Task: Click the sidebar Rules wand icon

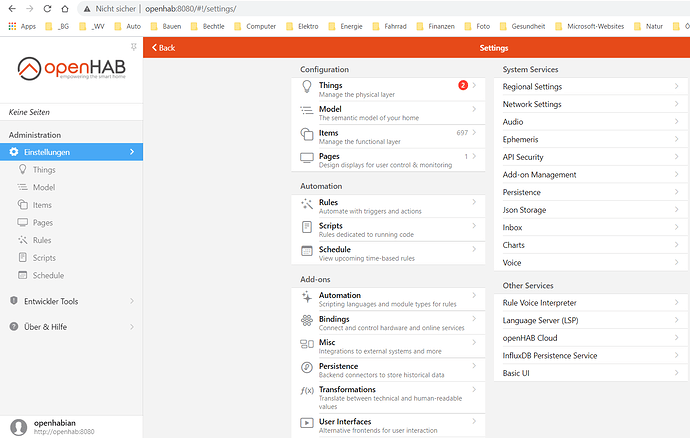Action: [x=22, y=240]
